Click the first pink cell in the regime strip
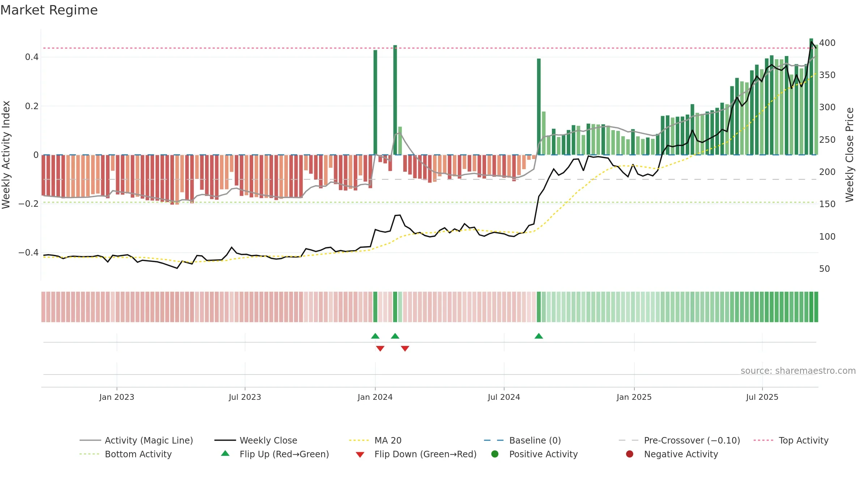The image size is (868, 488). pyautogui.click(x=43, y=307)
